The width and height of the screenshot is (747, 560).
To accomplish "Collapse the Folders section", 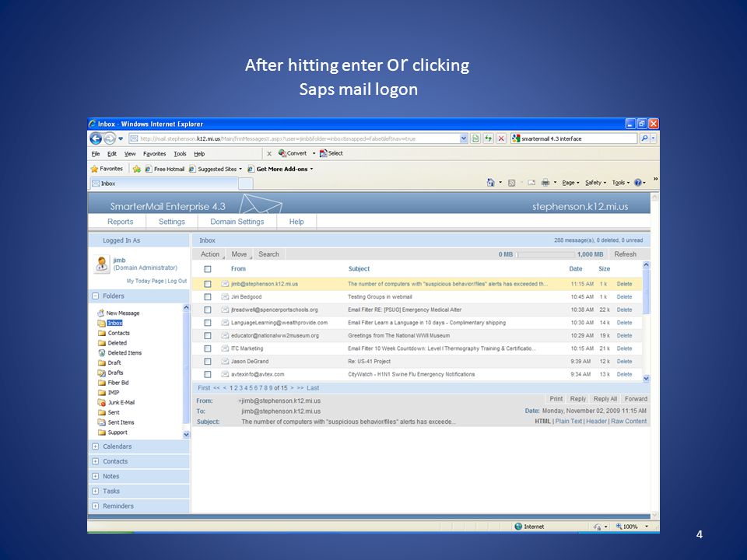I will pos(95,296).
